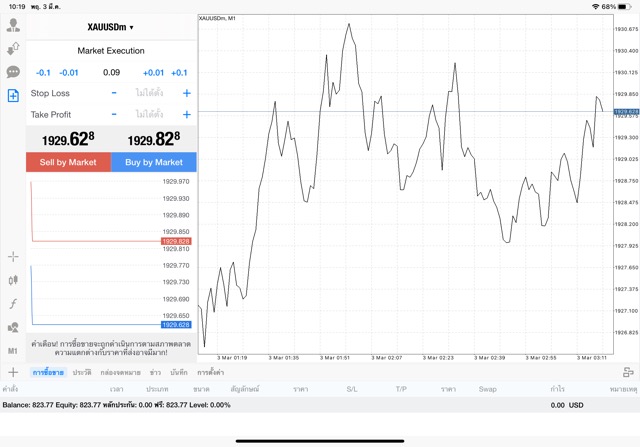The width and height of the screenshot is (640, 447).
Task: Open the quotes up-down arrows icon
Action: pos(13,48)
